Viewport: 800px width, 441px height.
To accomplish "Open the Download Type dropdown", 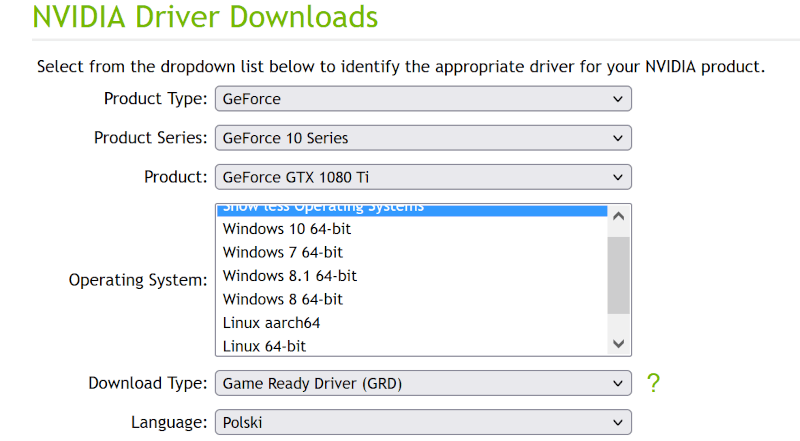I will click(423, 383).
